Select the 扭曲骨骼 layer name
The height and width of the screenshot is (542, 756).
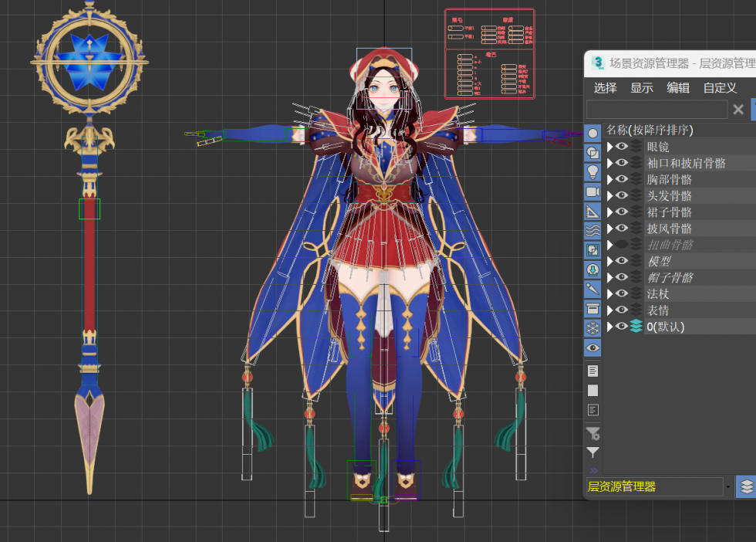[670, 246]
